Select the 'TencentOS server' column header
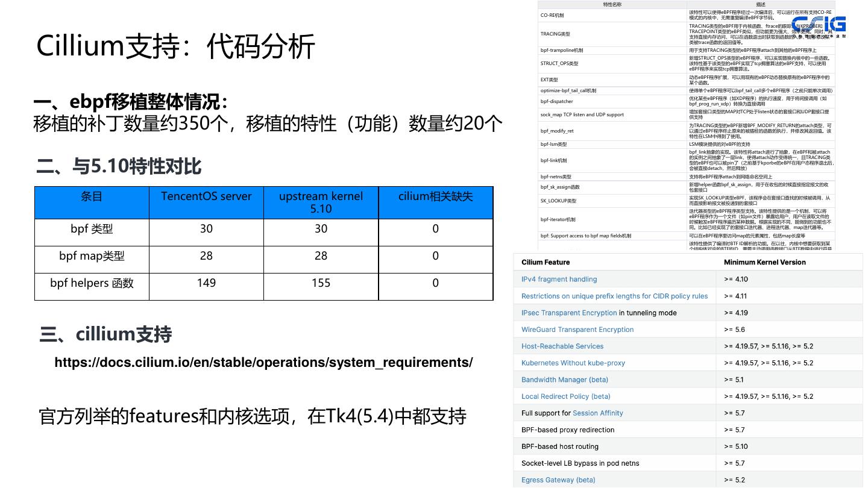The height and width of the screenshot is (488, 868). tap(206, 202)
